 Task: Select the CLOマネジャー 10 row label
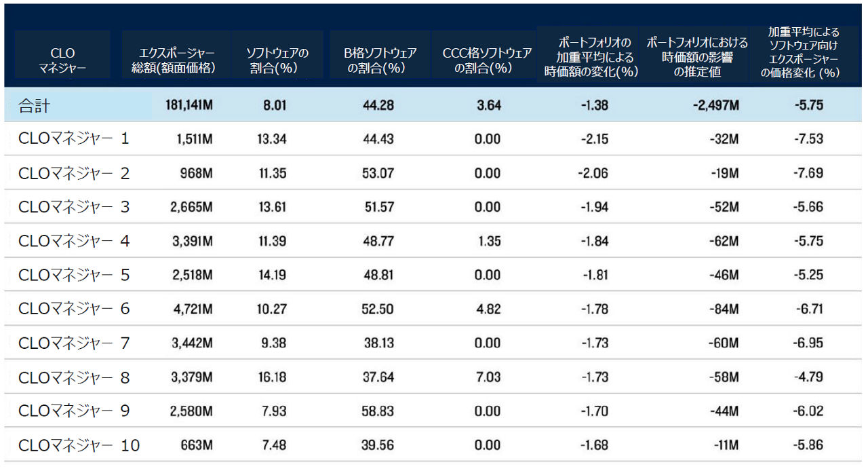click(x=79, y=445)
